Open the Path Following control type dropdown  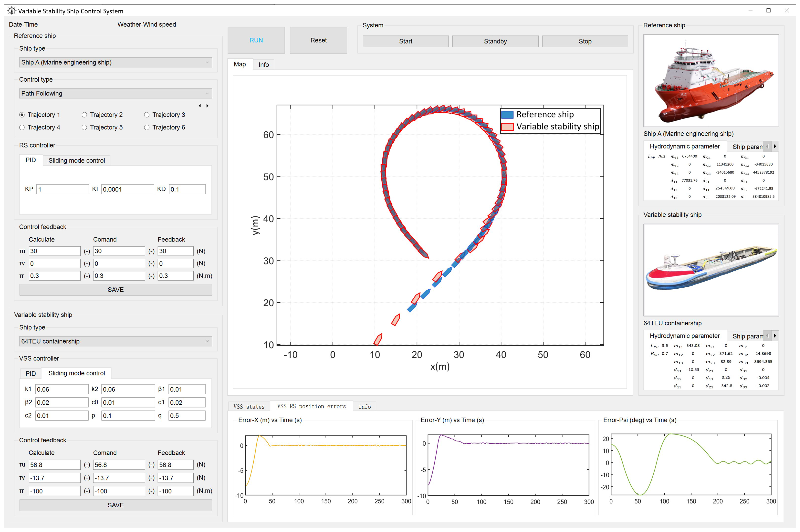115,93
